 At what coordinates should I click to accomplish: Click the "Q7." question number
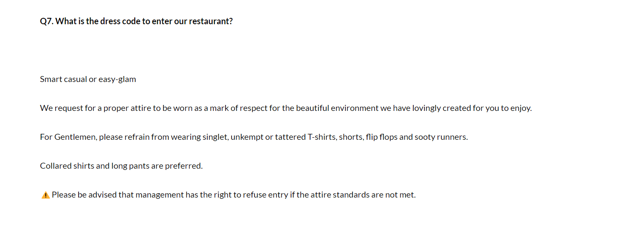47,21
